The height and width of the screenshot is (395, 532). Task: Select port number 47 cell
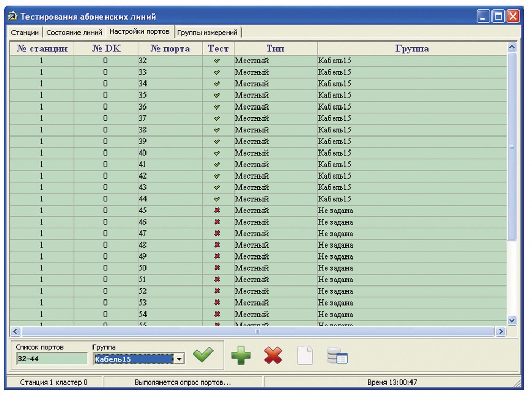point(170,234)
